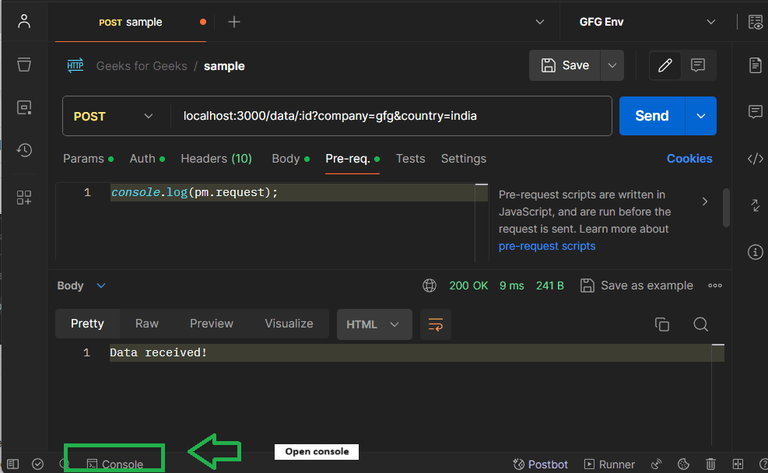Switch to the Headers (10) tab

point(216,159)
